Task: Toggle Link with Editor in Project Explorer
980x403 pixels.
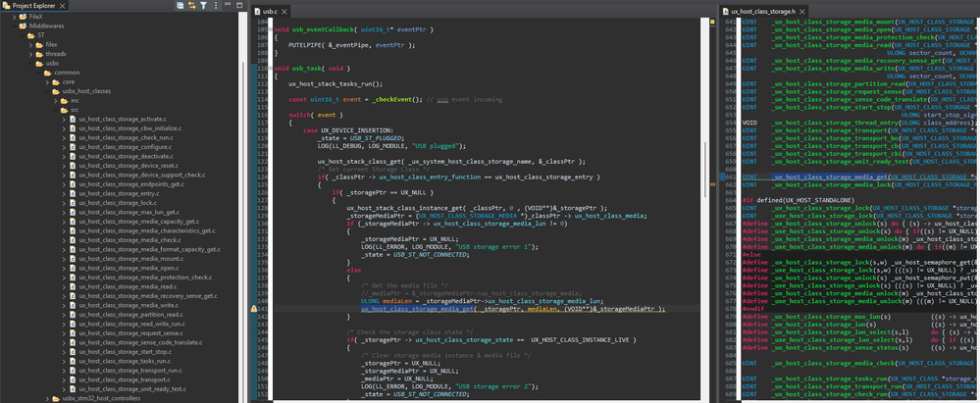Action: point(192,6)
